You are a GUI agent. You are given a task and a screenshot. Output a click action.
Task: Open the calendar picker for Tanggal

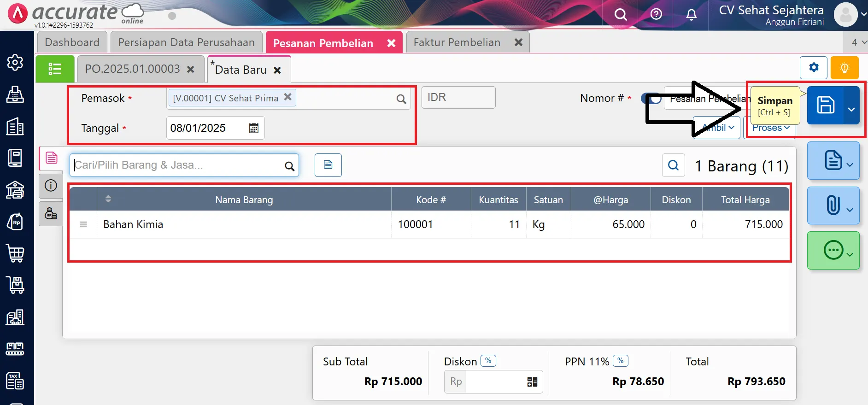click(x=254, y=128)
